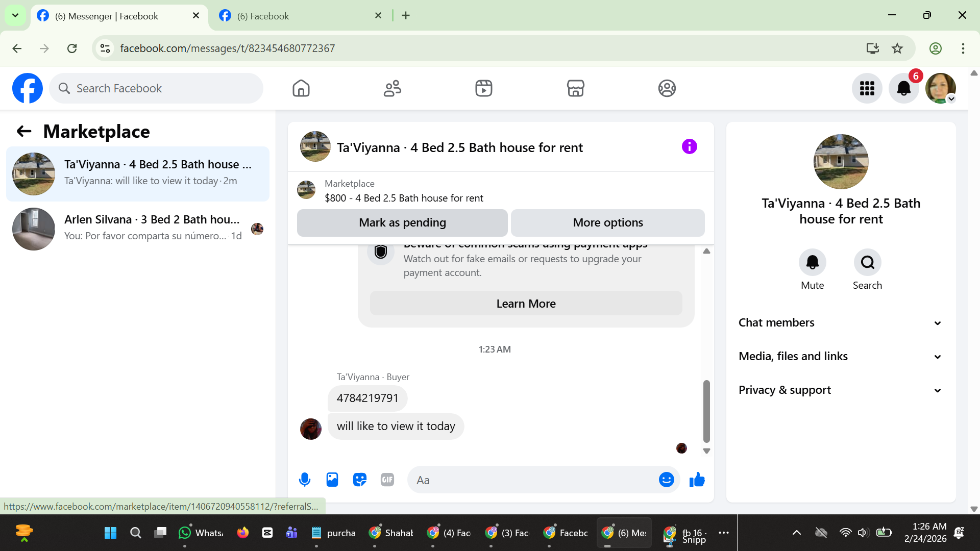Click the chat vertical scrollbar thumb
980x551 pixels.
pyautogui.click(x=706, y=411)
